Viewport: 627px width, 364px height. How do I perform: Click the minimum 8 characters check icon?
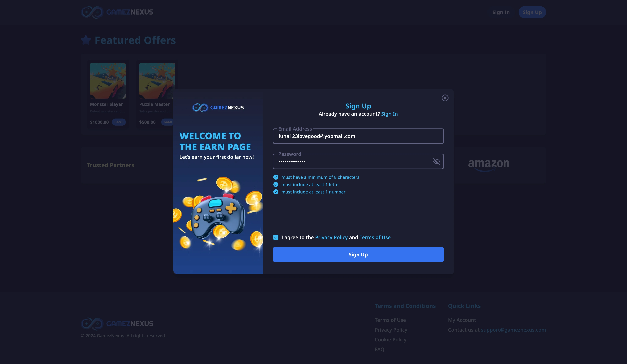[x=276, y=177]
